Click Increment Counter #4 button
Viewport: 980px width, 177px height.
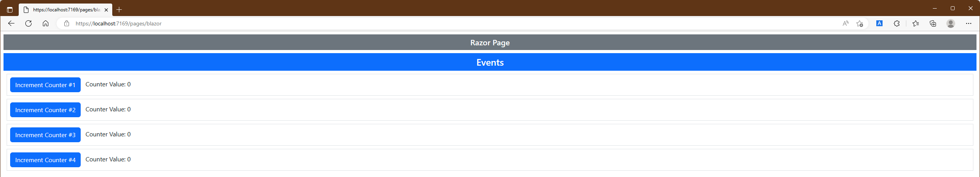tap(45, 160)
